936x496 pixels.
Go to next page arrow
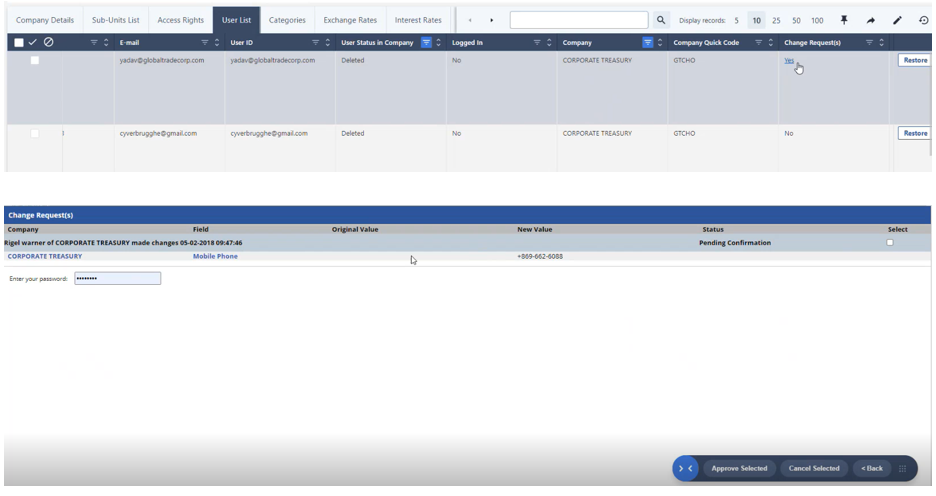point(491,20)
